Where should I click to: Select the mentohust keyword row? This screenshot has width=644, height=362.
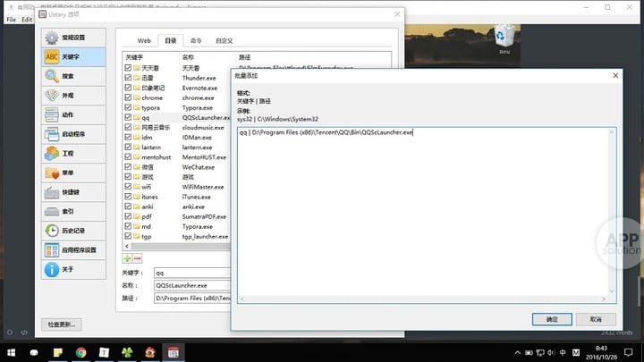pyautogui.click(x=176, y=157)
